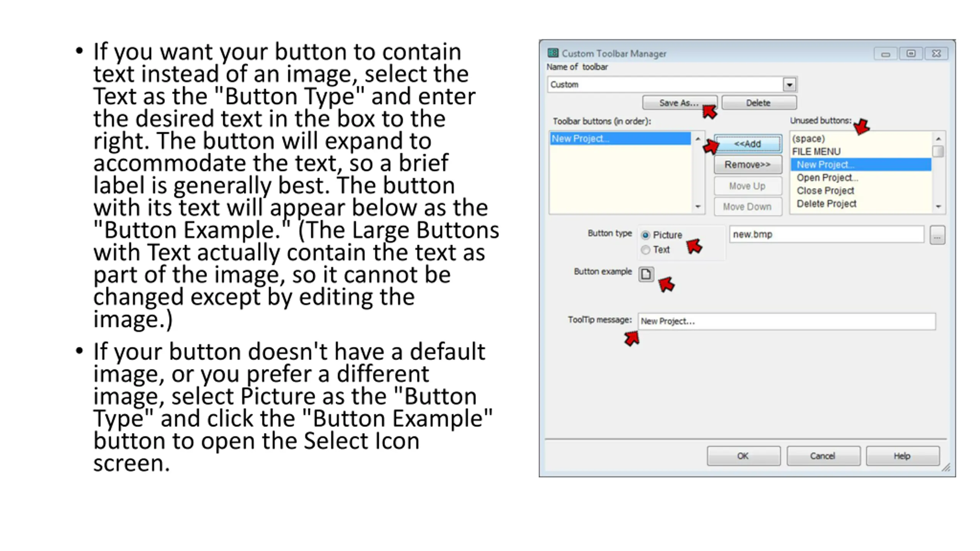Click Unused buttons list scroll down arrow
This screenshot has width=980, height=551.
click(x=938, y=207)
